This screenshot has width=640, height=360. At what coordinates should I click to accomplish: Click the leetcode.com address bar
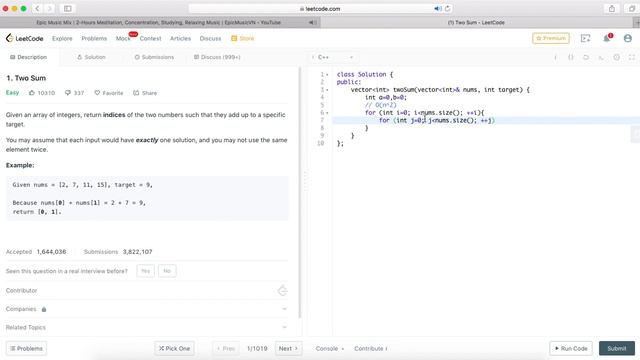(x=320, y=9)
